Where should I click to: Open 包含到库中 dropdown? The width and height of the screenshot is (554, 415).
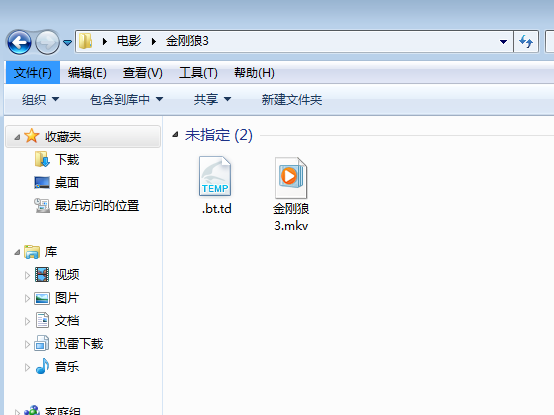[126, 100]
